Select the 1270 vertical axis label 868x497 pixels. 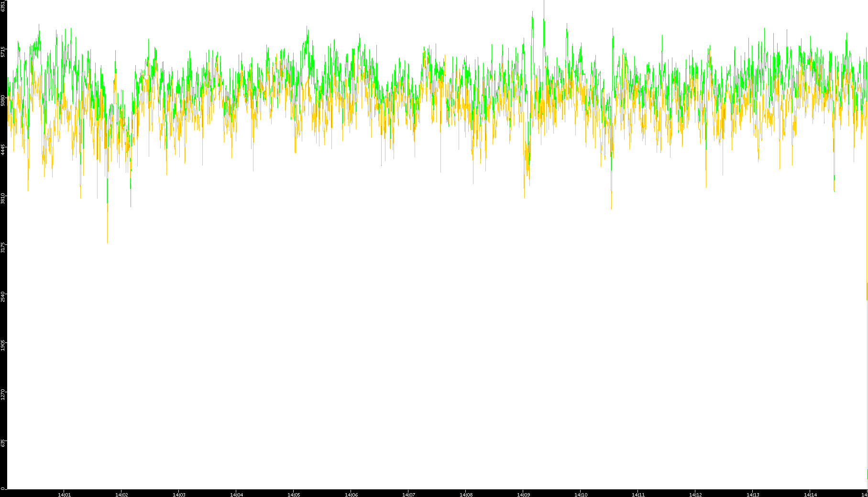click(x=3, y=394)
